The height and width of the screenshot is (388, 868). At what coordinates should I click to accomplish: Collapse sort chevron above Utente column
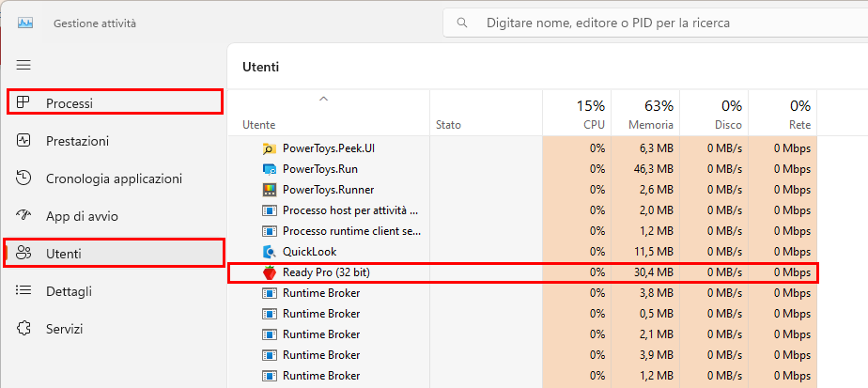(x=324, y=99)
